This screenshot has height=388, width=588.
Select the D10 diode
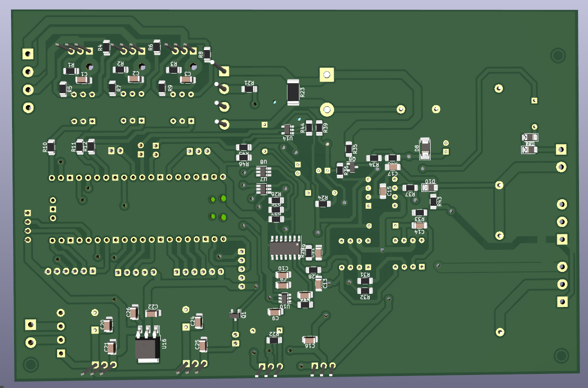pos(429,188)
